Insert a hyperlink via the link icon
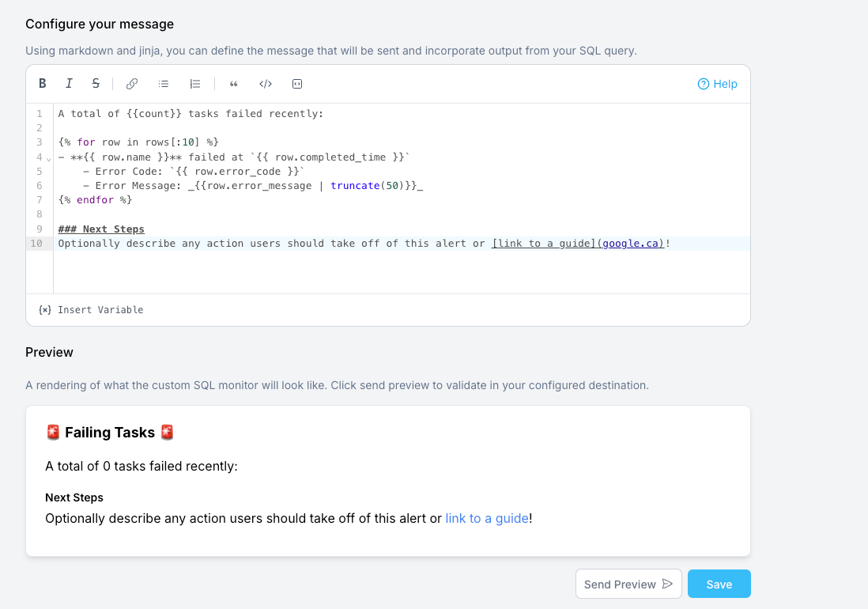 click(x=132, y=84)
